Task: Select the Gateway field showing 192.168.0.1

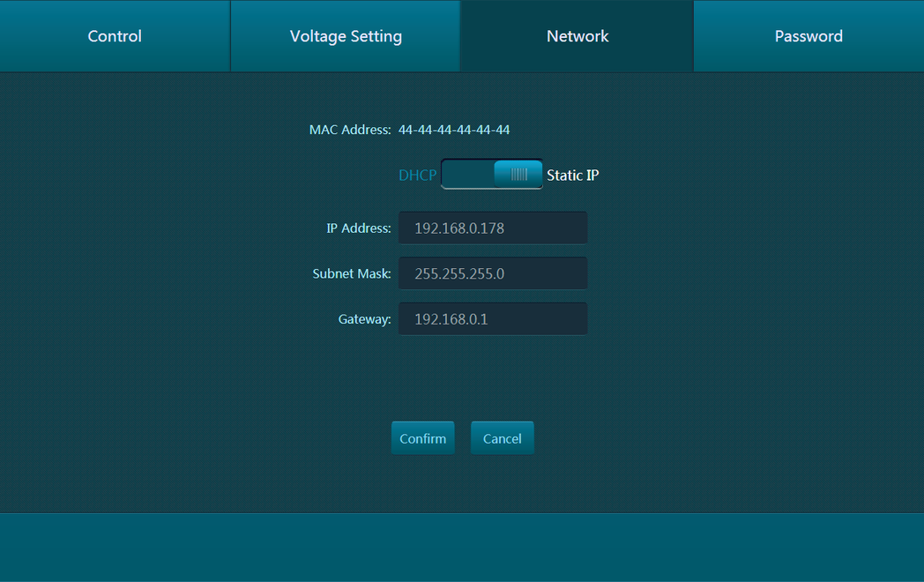Action: tap(492, 319)
